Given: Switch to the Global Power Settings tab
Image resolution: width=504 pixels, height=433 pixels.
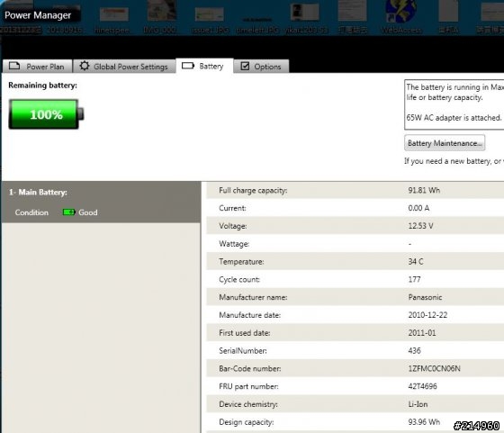Looking at the screenshot, I should [124, 67].
